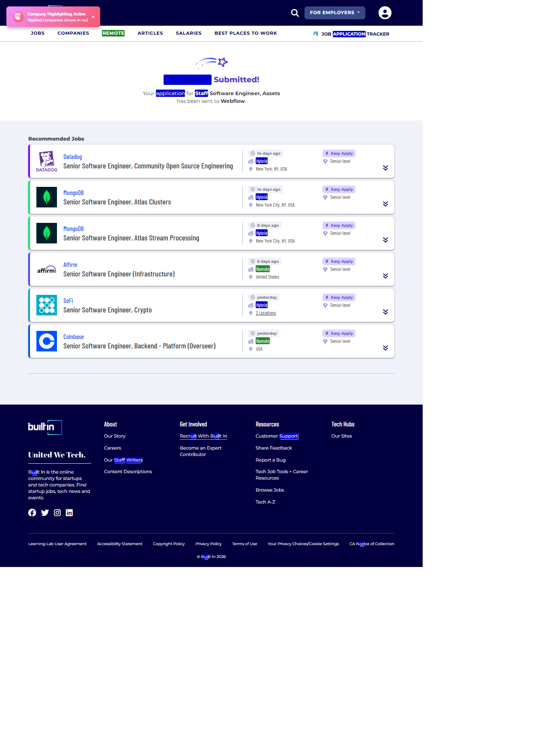Open the For Employers dropdown
The image size is (555, 756).
pyautogui.click(x=334, y=13)
